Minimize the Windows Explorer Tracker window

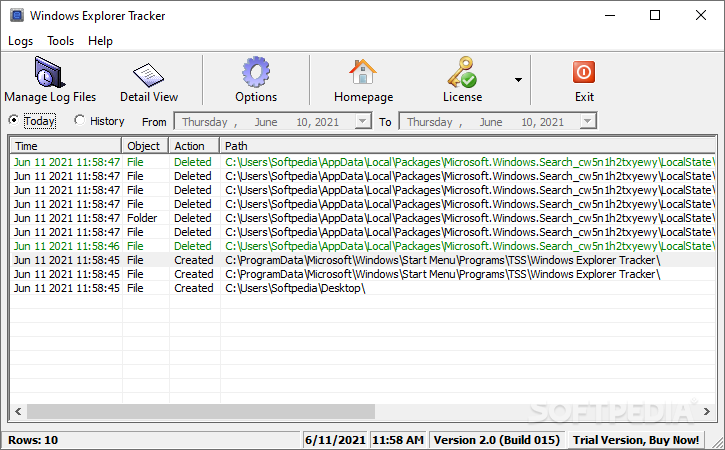click(610, 15)
